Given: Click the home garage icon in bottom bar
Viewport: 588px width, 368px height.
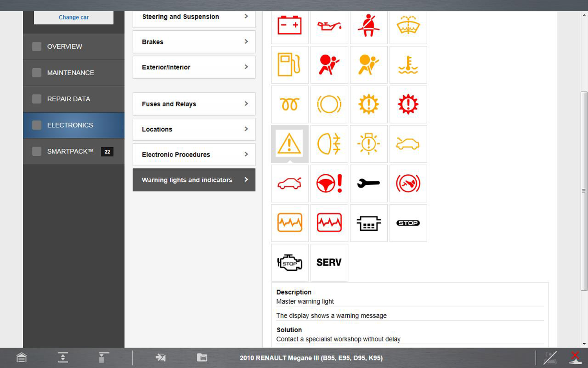Looking at the screenshot, I should (x=22, y=357).
